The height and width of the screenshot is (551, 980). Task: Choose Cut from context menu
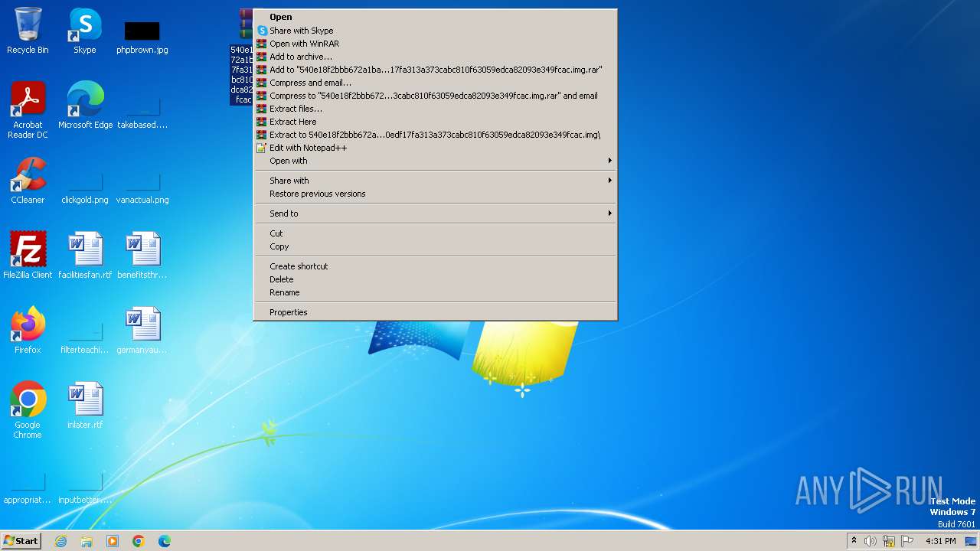[436, 233]
